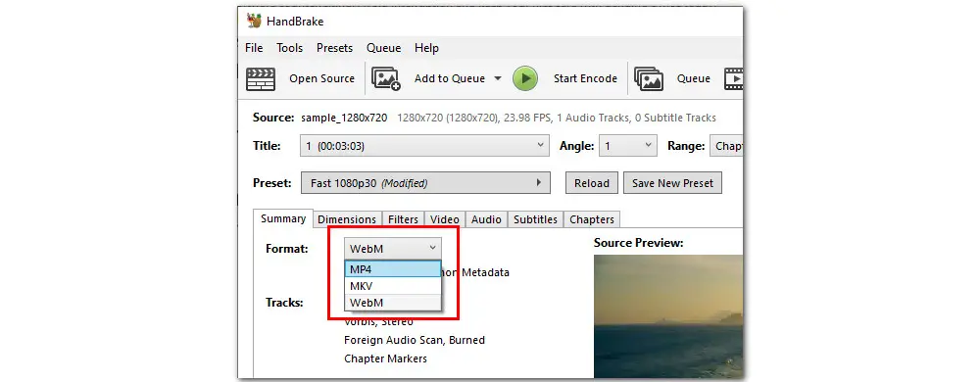Screen dimensions: 980x382
Task: Click the Add to Queue image icon
Action: [385, 78]
